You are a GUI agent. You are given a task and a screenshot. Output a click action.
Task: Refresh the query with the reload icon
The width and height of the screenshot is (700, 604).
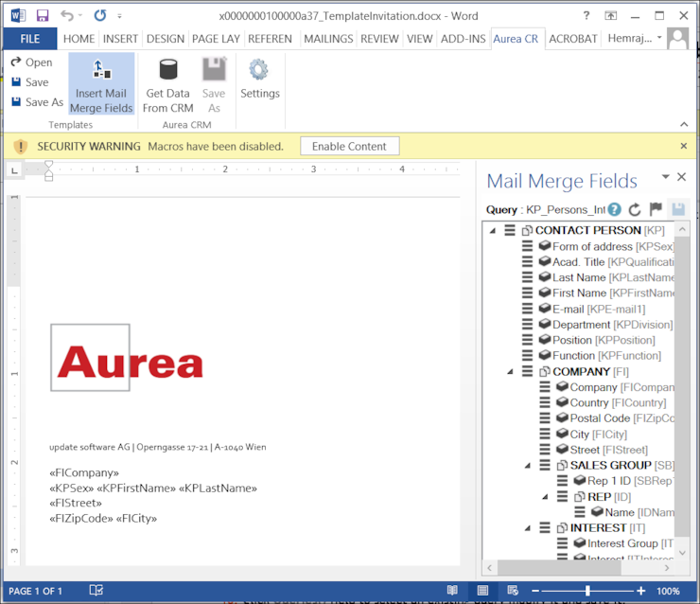[x=635, y=209]
